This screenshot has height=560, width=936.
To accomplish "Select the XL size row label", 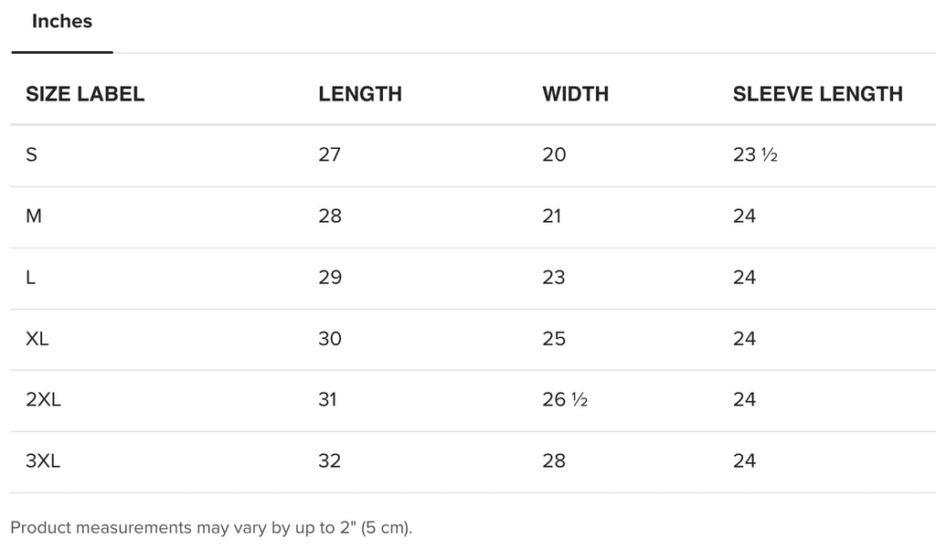I will [37, 339].
